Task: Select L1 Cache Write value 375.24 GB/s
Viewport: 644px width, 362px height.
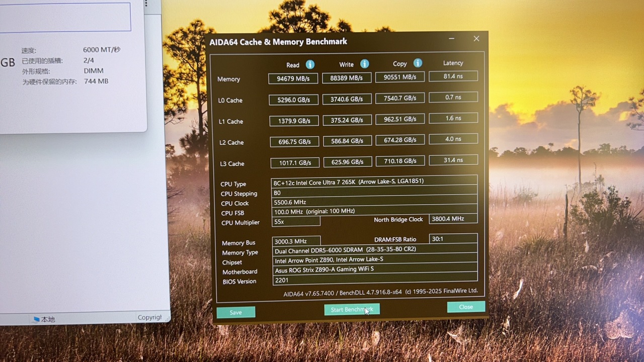Action: 347,120
